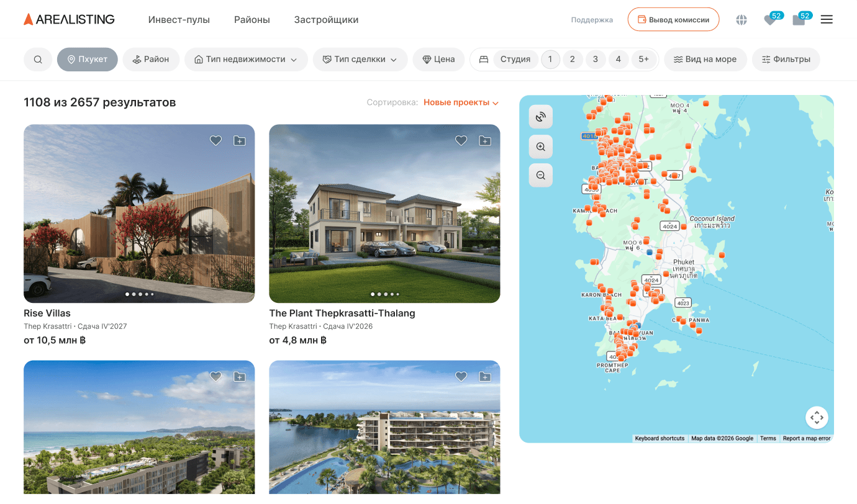Open the Rise Villas photo
This screenshot has width=857, height=504.
(139, 214)
